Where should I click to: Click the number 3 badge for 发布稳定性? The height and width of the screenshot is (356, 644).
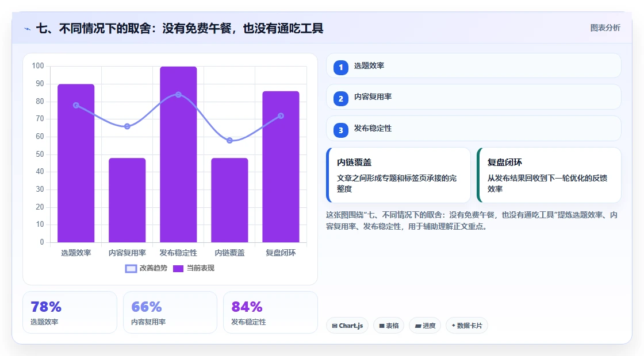341,130
